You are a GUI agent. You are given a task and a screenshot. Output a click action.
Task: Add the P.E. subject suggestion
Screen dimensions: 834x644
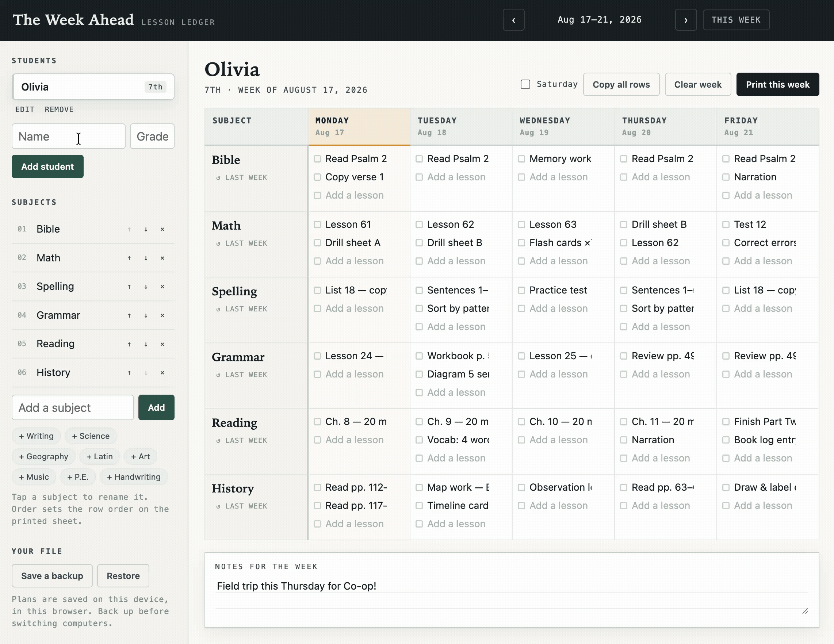click(x=77, y=477)
